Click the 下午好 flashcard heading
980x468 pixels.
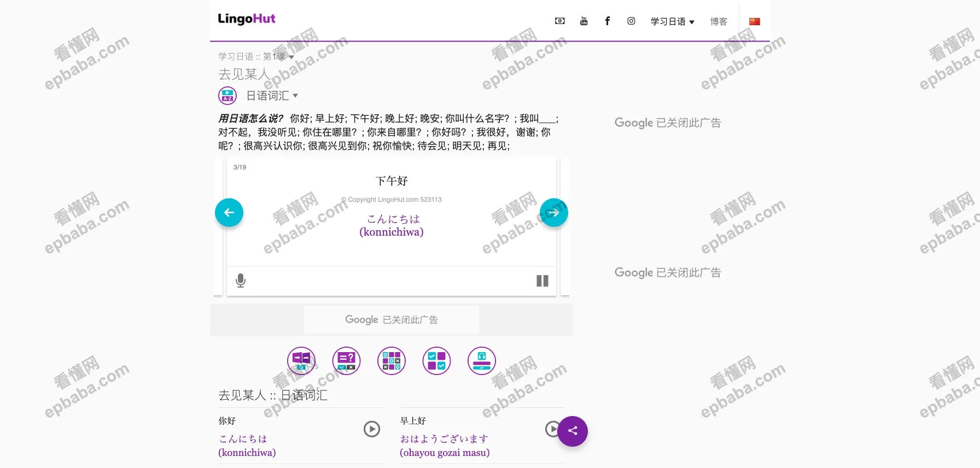click(392, 181)
